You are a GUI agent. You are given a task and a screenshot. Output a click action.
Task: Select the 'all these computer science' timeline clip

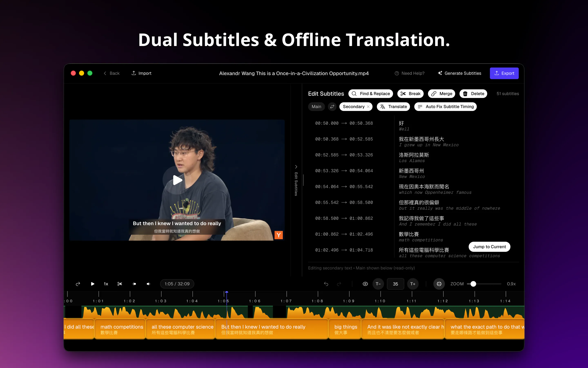(180, 329)
